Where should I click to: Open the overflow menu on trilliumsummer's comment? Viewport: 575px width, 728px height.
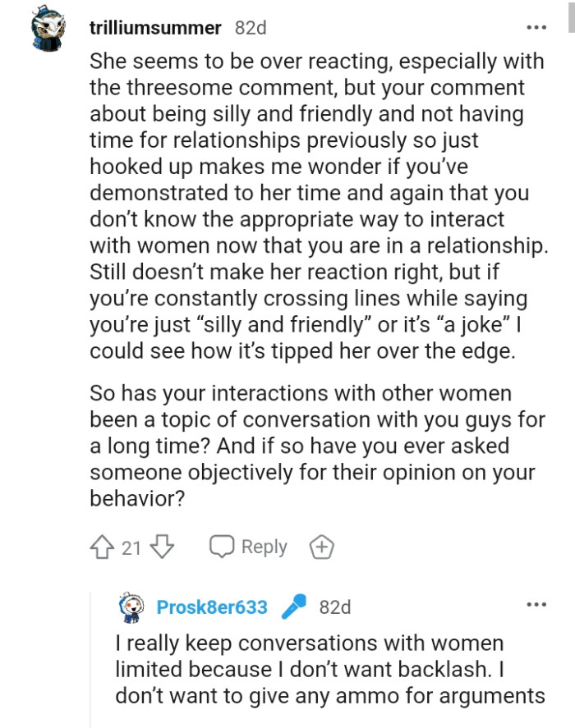[x=537, y=26]
